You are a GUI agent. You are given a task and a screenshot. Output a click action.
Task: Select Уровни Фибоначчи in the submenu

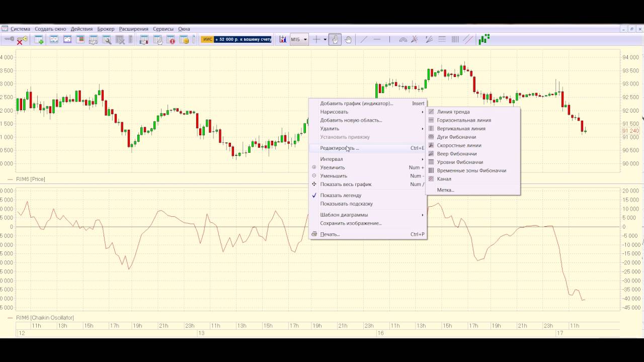(472, 162)
